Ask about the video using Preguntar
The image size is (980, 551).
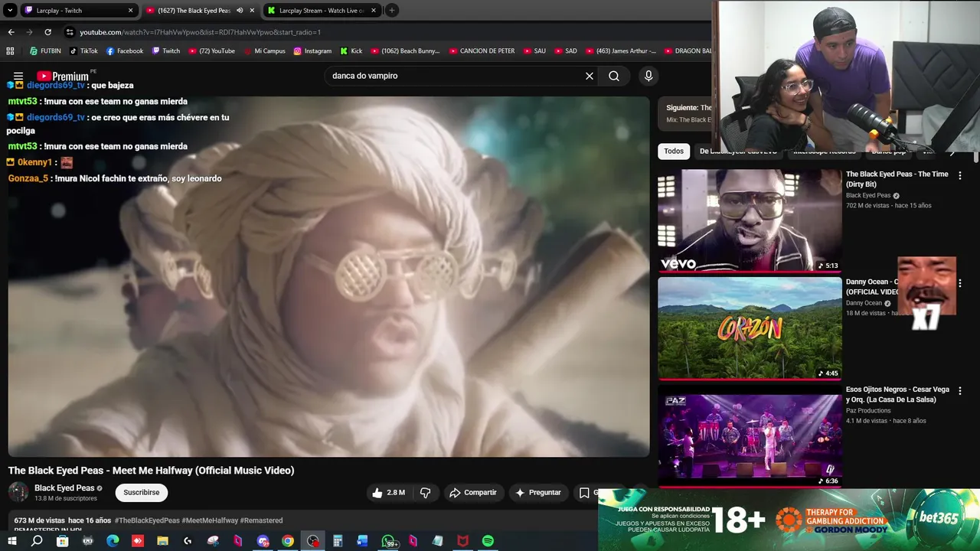point(538,493)
